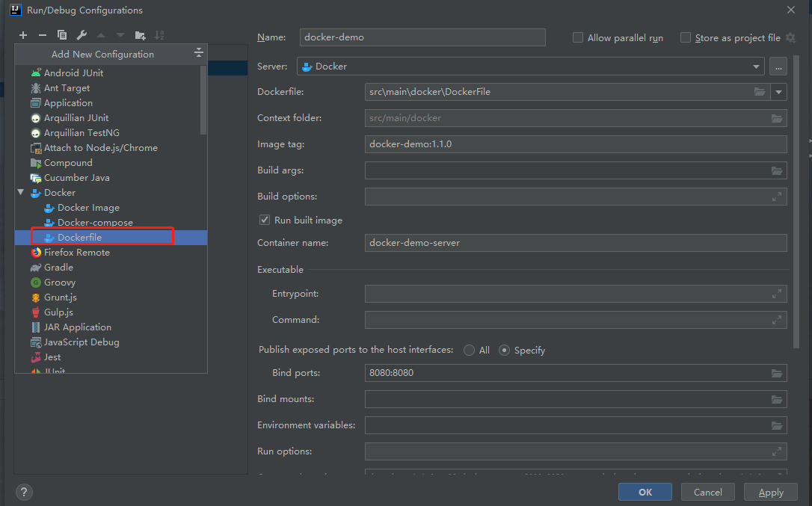Click the help question mark icon
812x506 pixels.
point(24,492)
